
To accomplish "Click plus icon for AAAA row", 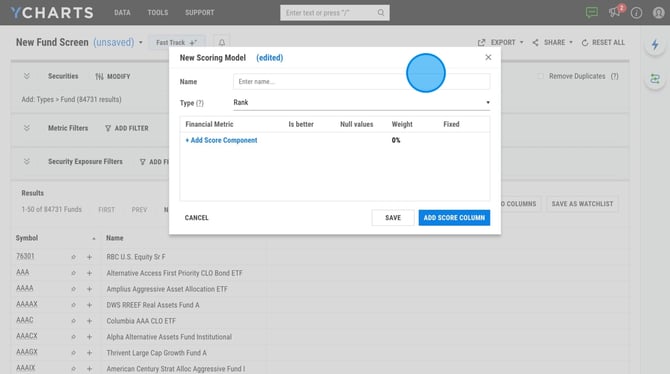I will coord(89,289).
